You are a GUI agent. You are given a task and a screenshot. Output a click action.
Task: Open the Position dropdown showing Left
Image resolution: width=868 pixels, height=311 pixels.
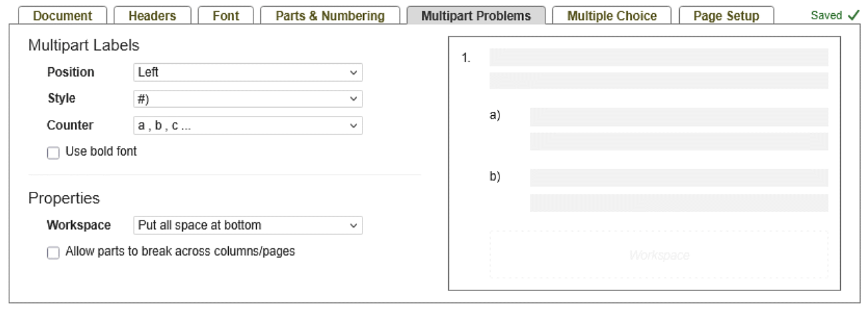(247, 73)
